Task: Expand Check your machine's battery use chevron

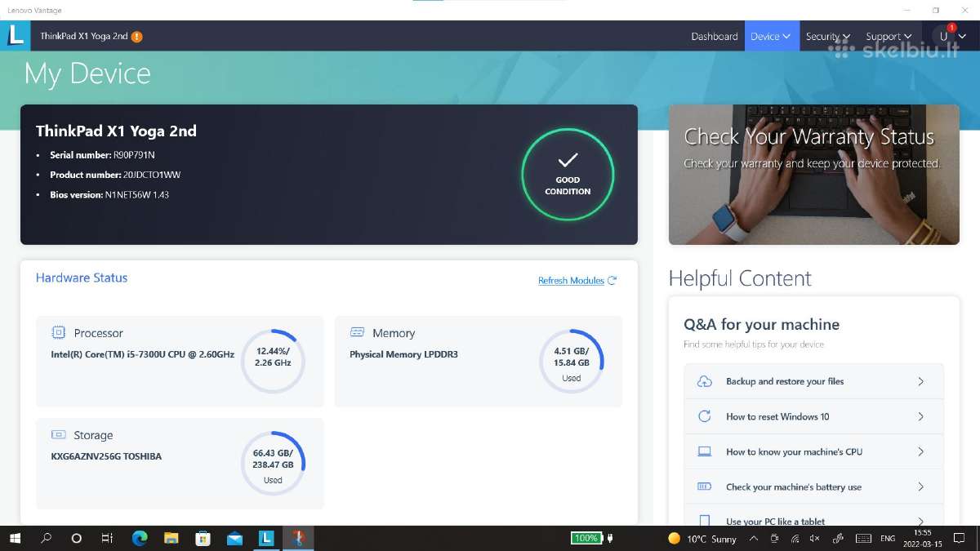Action: click(920, 487)
